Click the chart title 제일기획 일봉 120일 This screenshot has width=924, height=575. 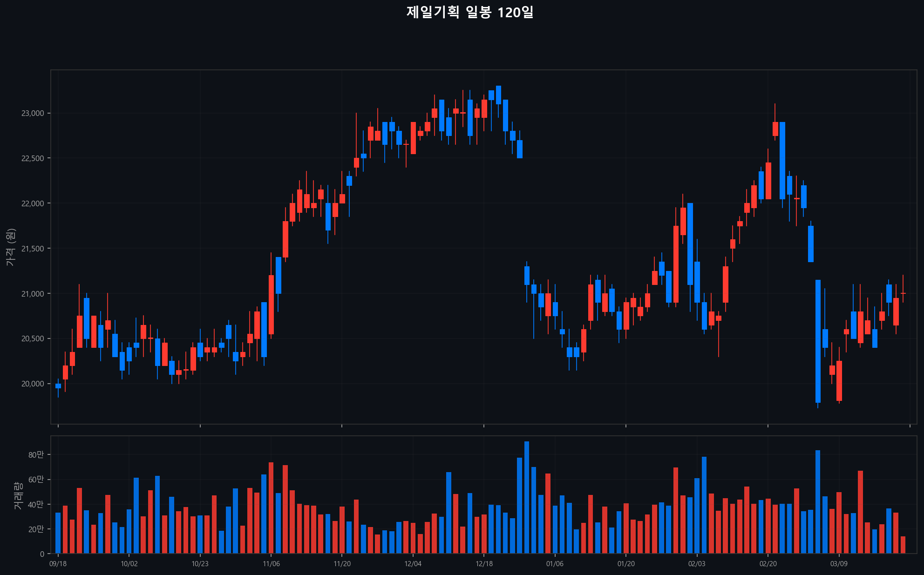[x=469, y=12]
